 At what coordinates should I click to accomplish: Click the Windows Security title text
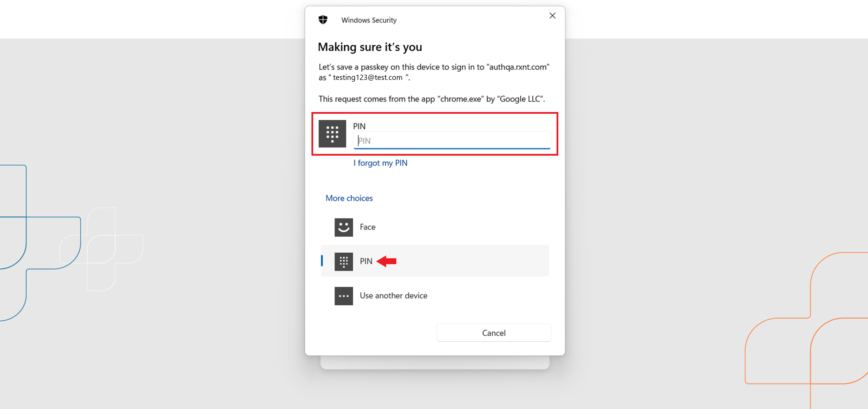click(369, 20)
